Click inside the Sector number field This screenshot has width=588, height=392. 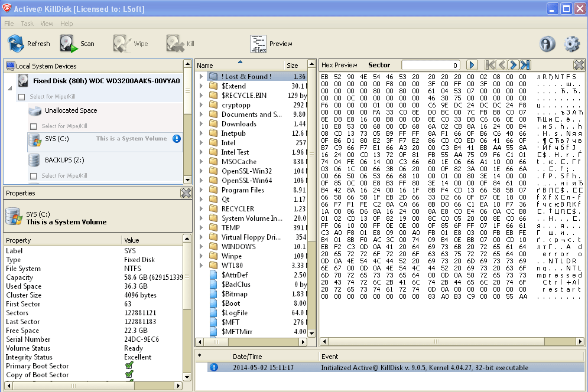pos(431,64)
